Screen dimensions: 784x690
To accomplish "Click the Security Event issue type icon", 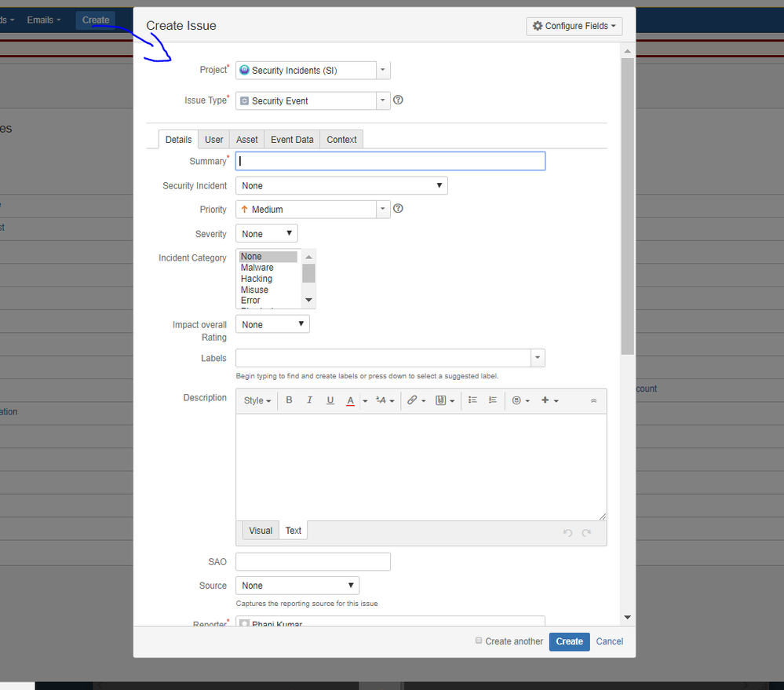I will click(x=245, y=101).
